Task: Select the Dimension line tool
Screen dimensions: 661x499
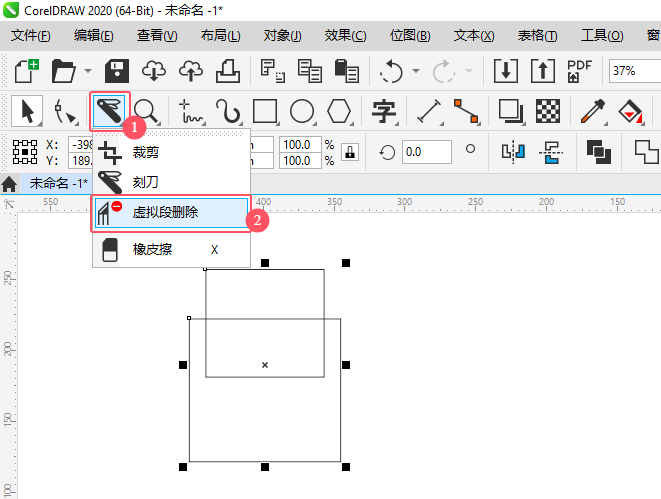Action: pyautogui.click(x=429, y=111)
